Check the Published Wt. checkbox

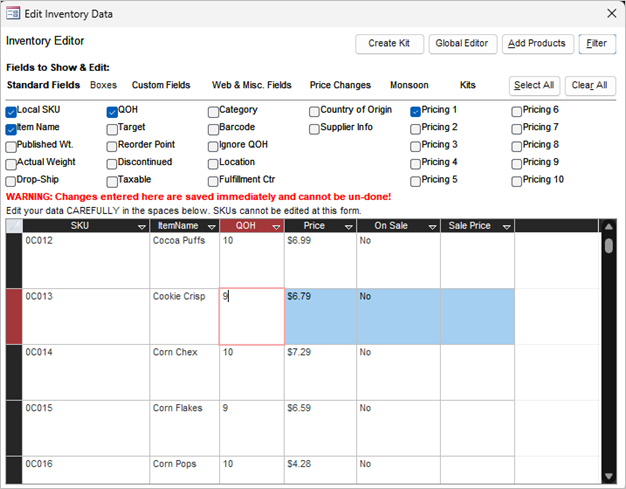(11, 147)
